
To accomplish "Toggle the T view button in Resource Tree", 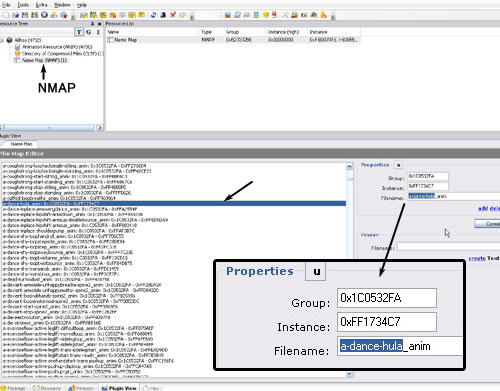I will (x=79, y=32).
